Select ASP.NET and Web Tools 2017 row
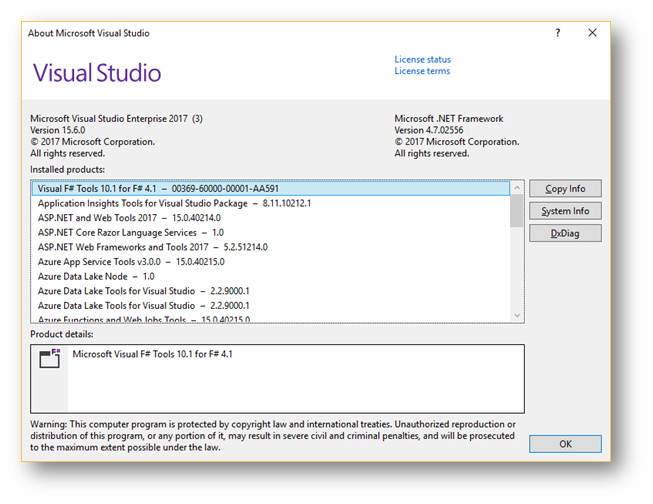Image resolution: width=653 pixels, height=504 pixels. click(271, 218)
